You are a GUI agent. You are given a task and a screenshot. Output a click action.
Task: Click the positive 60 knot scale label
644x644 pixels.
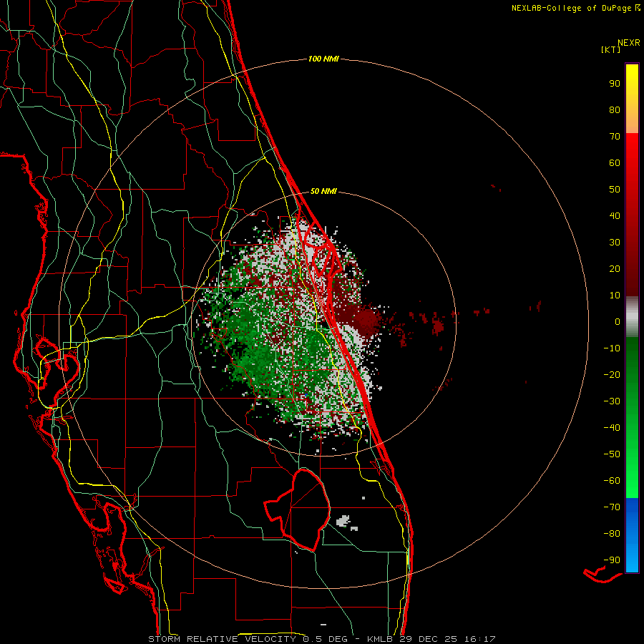coord(615,162)
